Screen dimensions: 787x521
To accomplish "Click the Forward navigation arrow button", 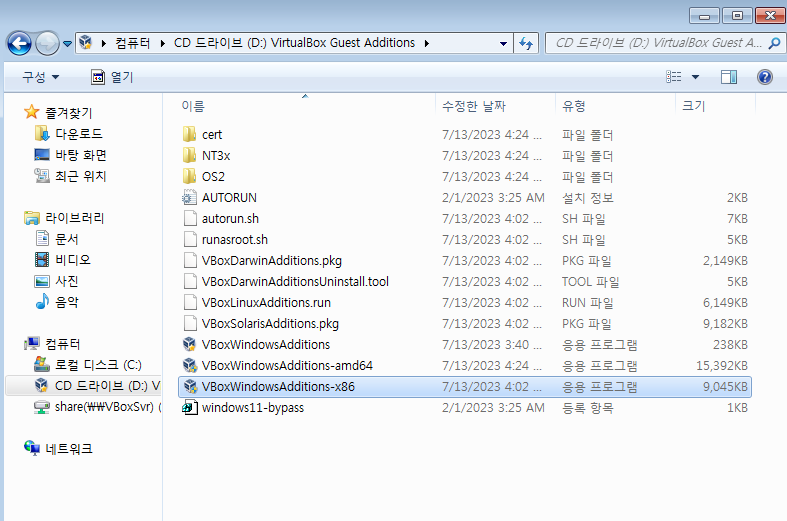I will click(47, 44).
